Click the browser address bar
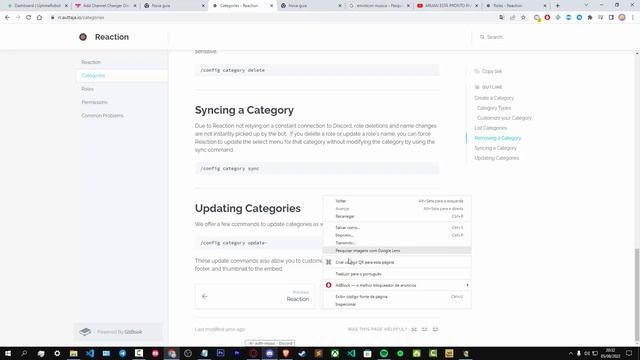The width and height of the screenshot is (640, 360). click(x=273, y=18)
